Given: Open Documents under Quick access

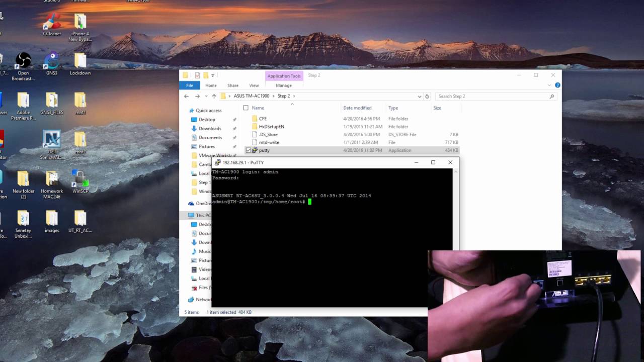Looking at the screenshot, I should tap(210, 138).
